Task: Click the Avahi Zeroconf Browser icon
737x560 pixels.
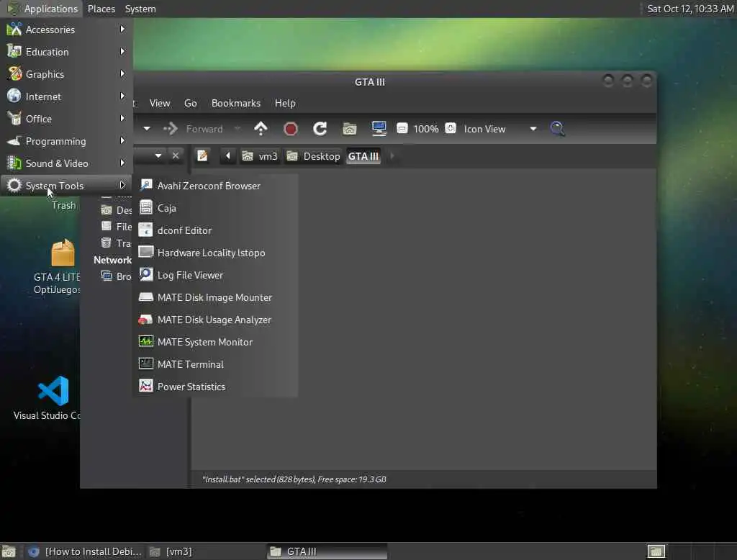Action: click(x=145, y=185)
